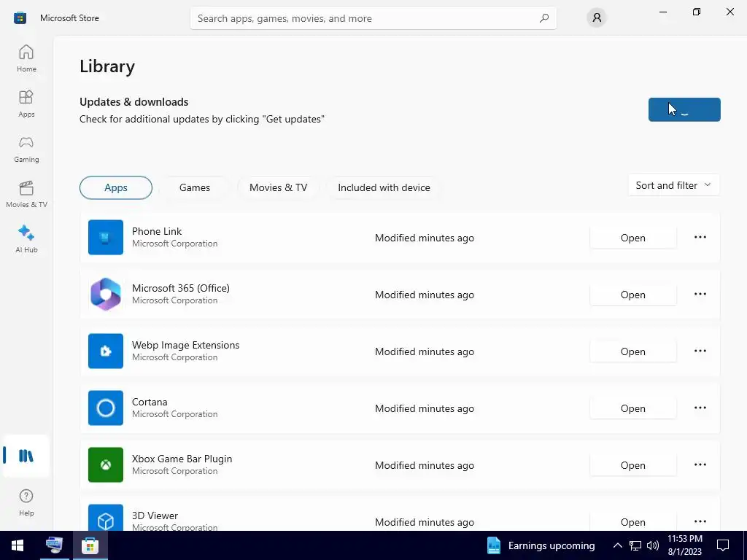Screen dimensions: 747x560
Task: Open the AI Hub
Action: 26,239
